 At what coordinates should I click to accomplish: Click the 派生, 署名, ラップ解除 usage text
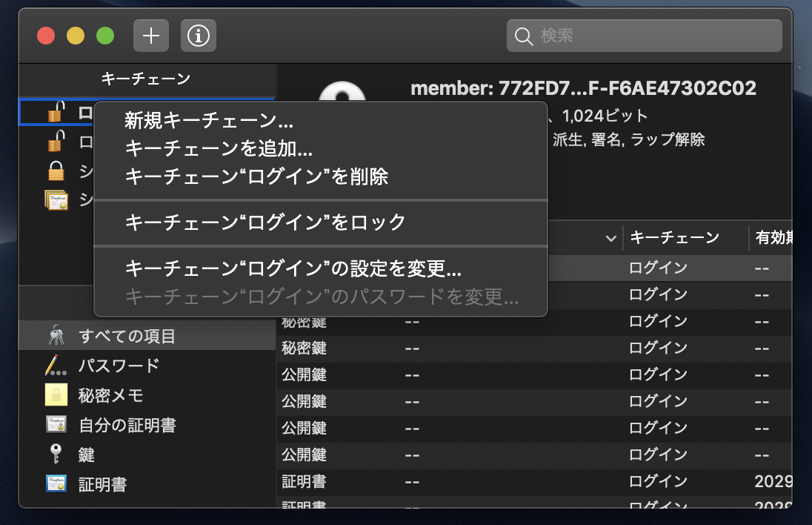click(x=629, y=139)
